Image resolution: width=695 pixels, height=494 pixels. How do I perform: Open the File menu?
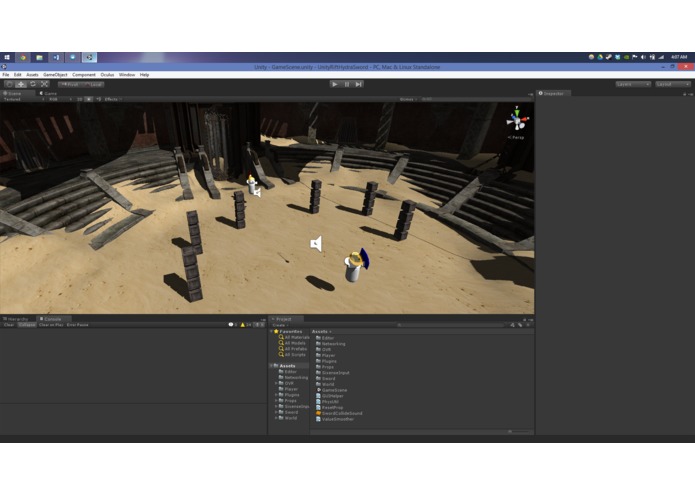[6, 75]
